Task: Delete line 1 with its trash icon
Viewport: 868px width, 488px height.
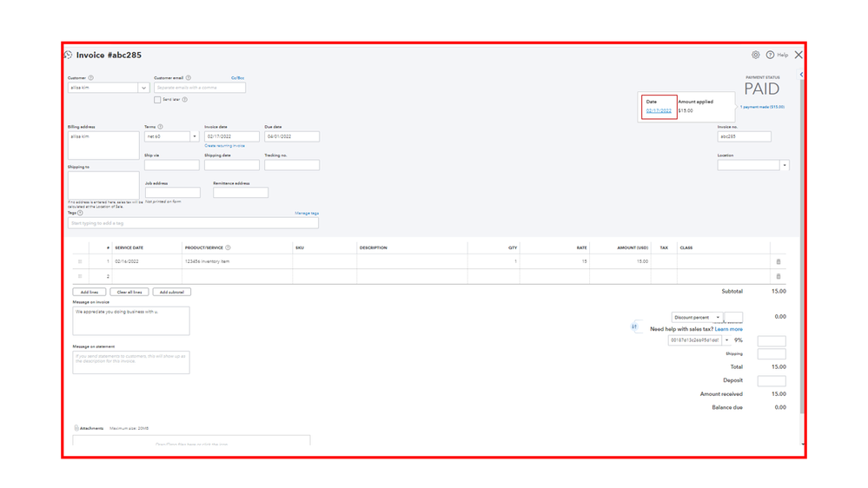Action: point(779,261)
